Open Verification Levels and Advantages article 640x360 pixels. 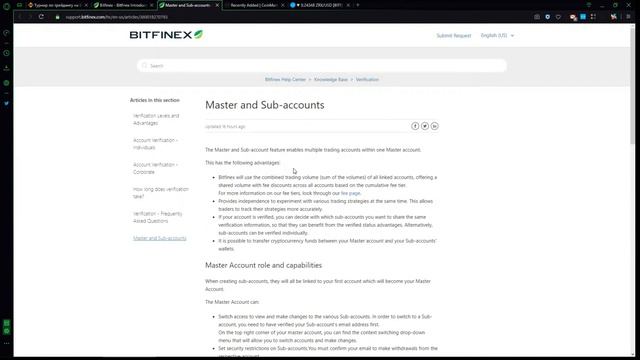coord(156,119)
